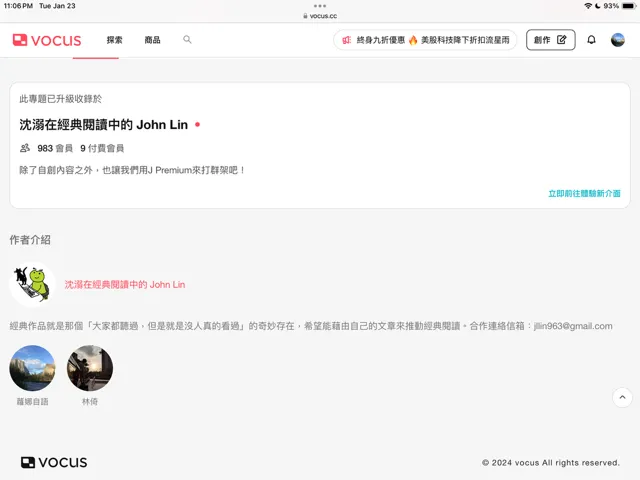
Task: Open the user profile avatar menu
Action: 618,40
